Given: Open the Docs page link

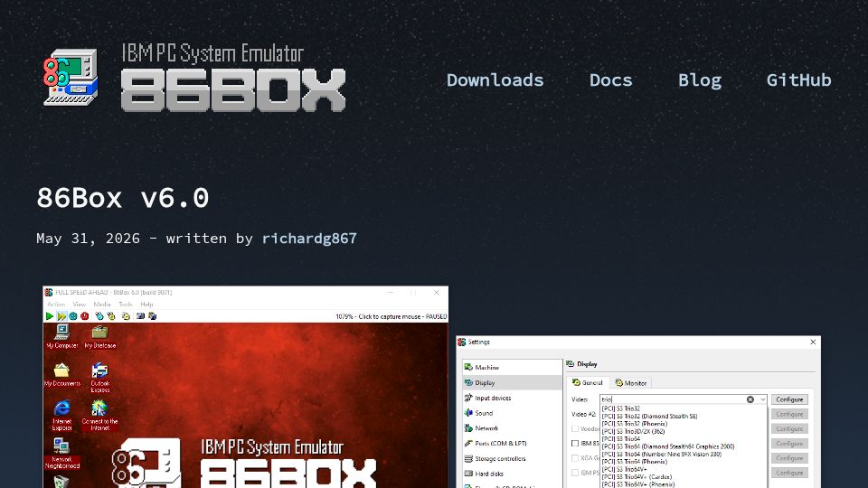Looking at the screenshot, I should (x=610, y=80).
